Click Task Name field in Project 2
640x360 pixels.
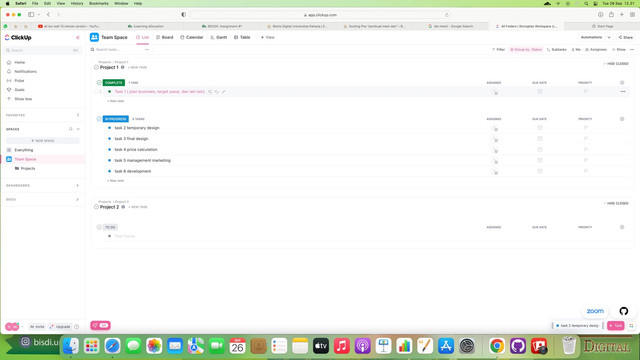click(x=125, y=236)
